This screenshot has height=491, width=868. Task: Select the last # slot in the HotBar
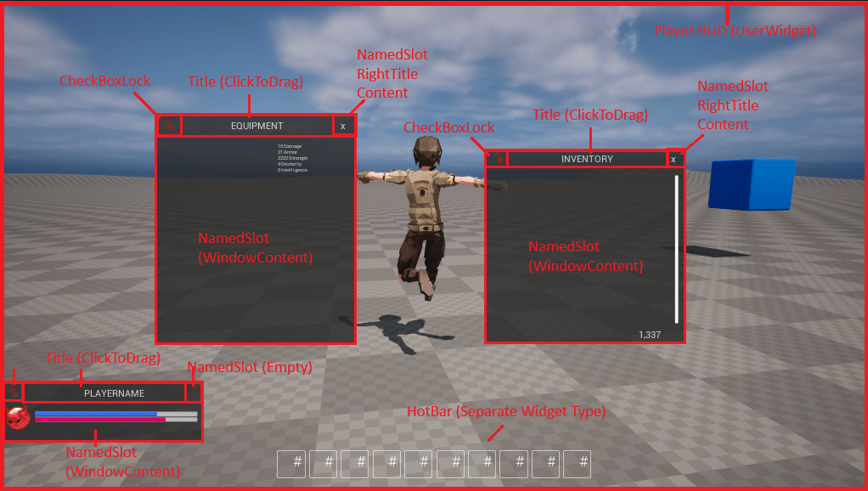tap(578, 464)
